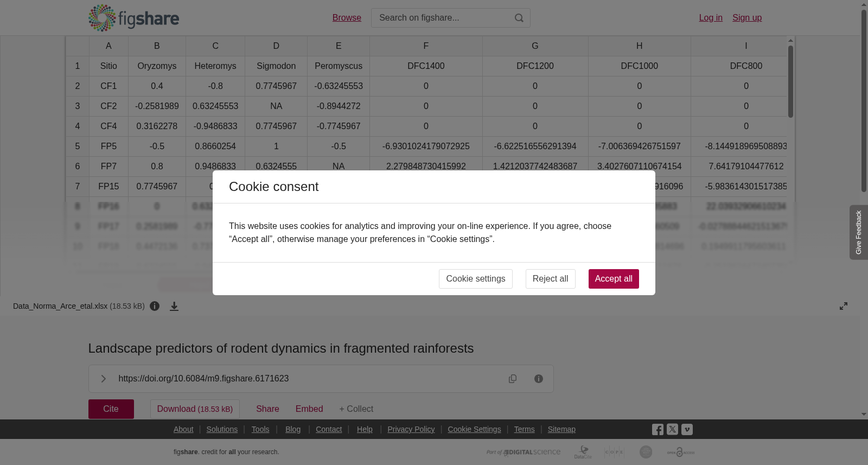Viewport: 868px width, 465px height.
Task: Click the search magnifier icon
Action: pyautogui.click(x=519, y=18)
